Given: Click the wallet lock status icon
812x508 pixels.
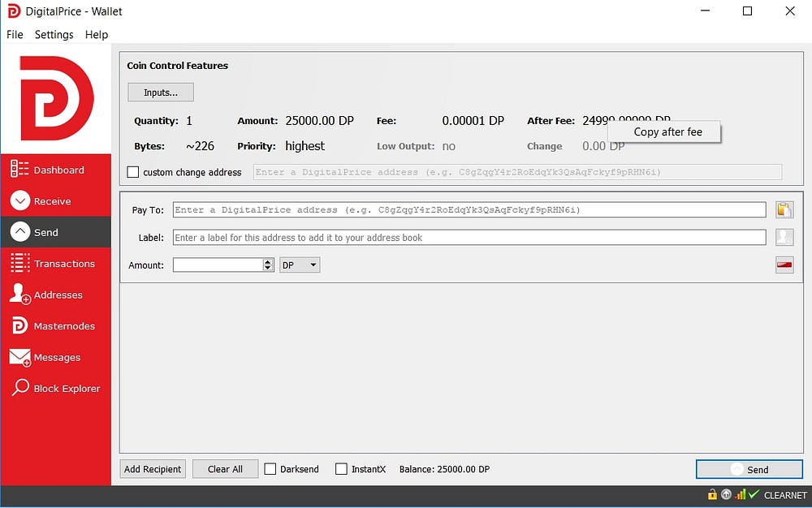Looking at the screenshot, I should pos(712,494).
